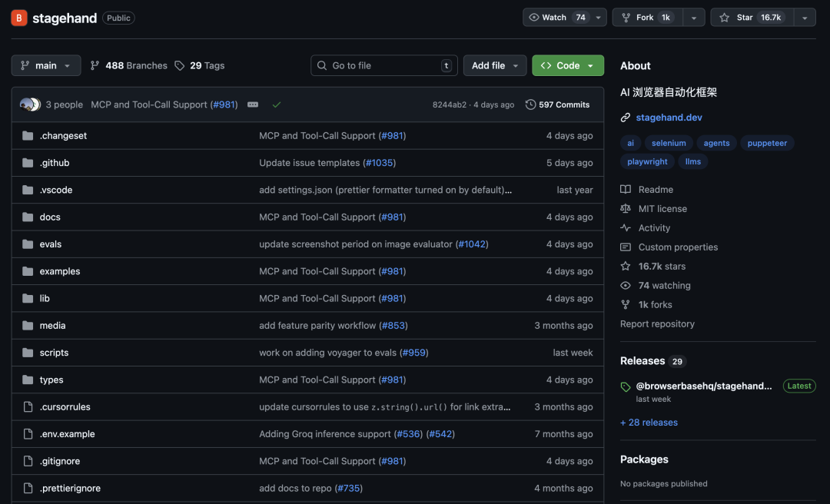The height and width of the screenshot is (504, 830).
Task: Open the media folder
Action: [52, 326]
